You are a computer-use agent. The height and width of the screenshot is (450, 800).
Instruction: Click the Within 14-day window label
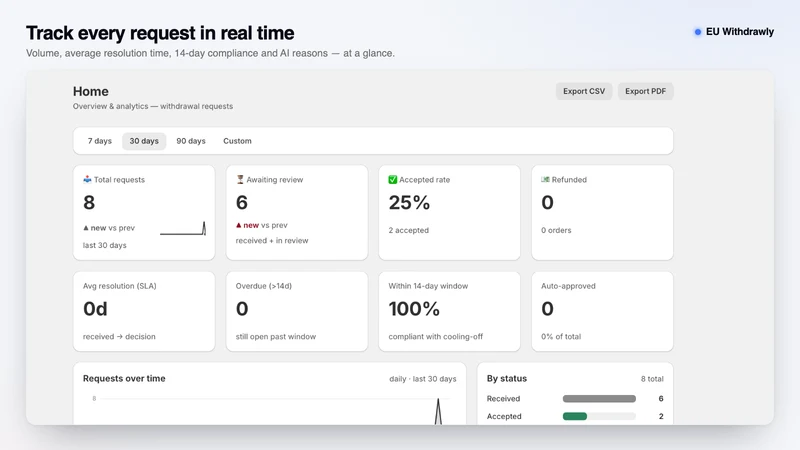point(428,286)
